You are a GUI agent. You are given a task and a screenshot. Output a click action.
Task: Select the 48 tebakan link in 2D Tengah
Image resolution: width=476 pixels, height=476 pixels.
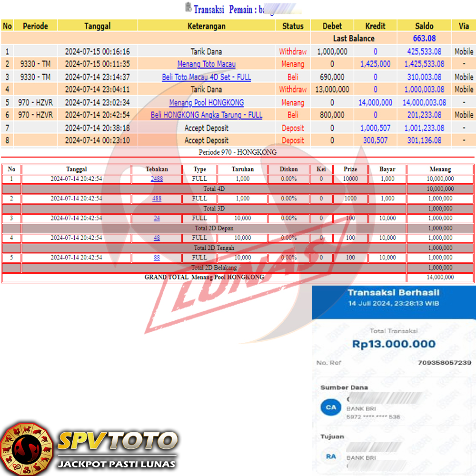coord(157,238)
